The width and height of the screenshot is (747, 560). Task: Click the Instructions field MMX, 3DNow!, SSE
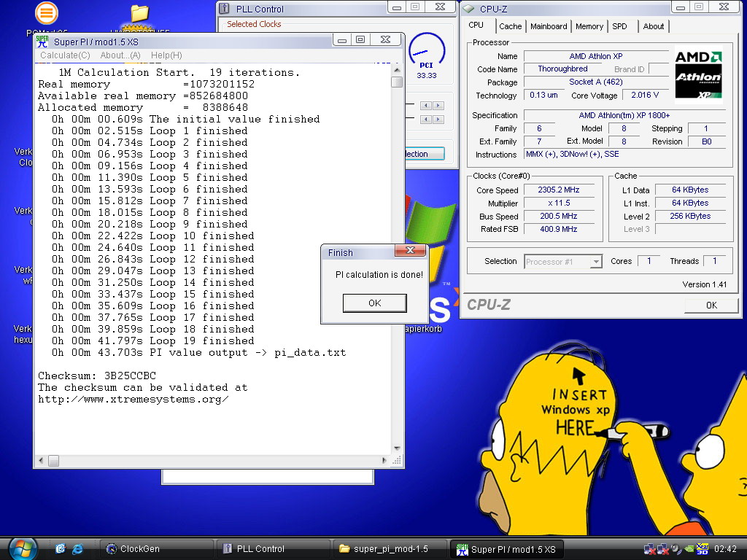click(x=624, y=155)
